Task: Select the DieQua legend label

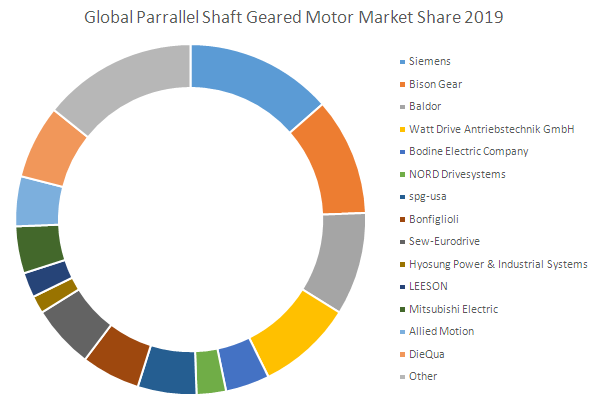Action: [x=428, y=353]
